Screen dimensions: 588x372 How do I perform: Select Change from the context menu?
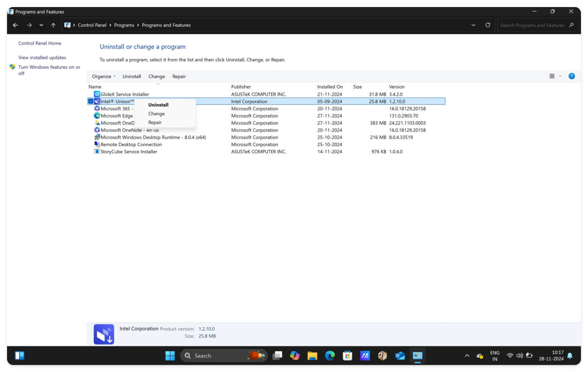pyautogui.click(x=156, y=114)
